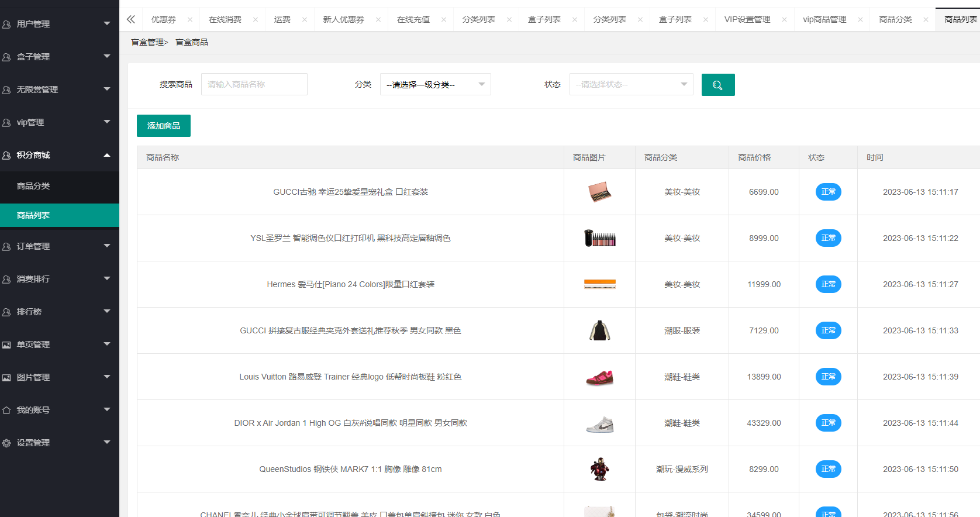
Task: Expand the 盒子管理 sidebar menu
Action: pyautogui.click(x=60, y=57)
